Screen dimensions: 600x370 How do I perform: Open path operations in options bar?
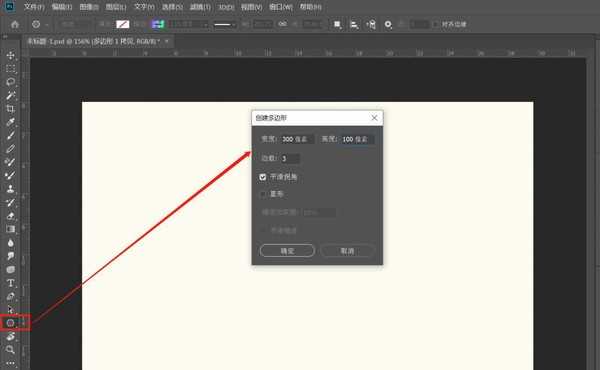pyautogui.click(x=337, y=24)
